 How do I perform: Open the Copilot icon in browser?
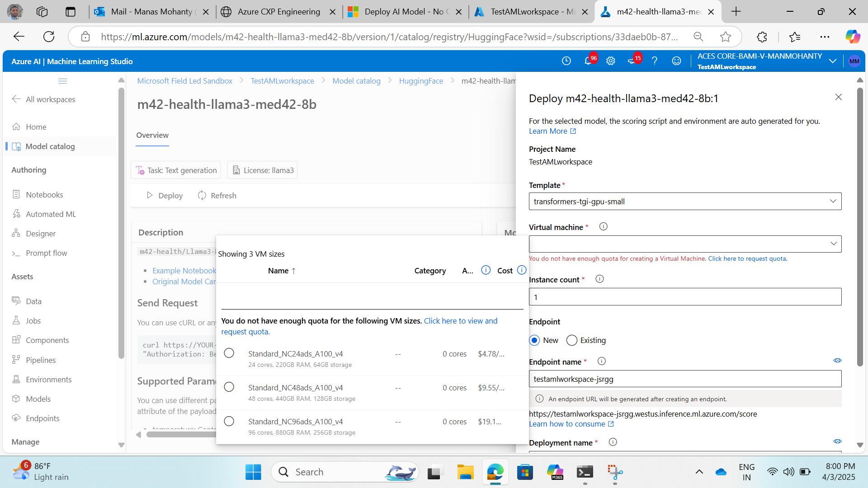click(853, 37)
